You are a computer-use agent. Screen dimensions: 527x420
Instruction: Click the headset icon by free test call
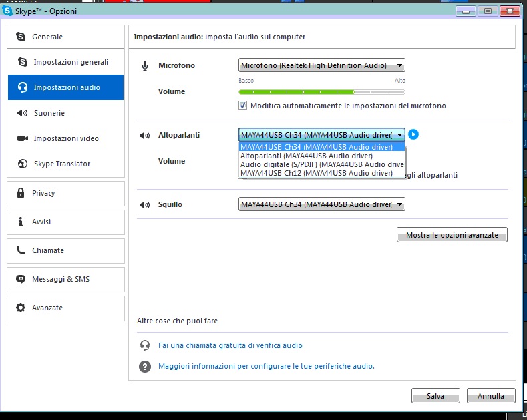tap(145, 345)
